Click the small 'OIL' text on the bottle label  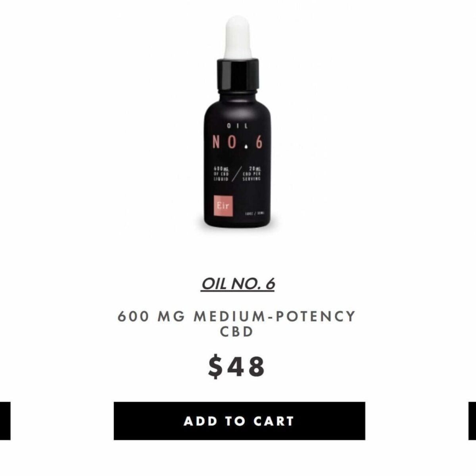click(x=237, y=127)
